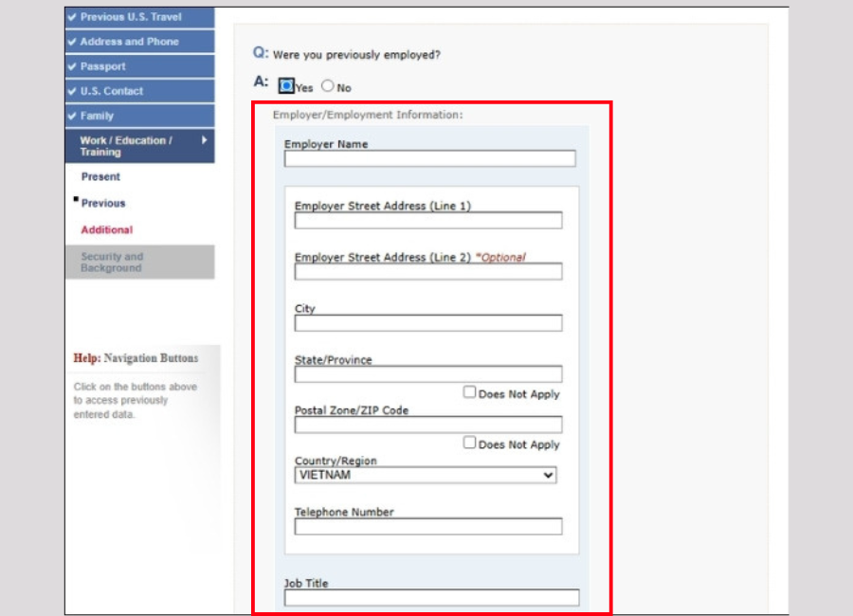Screen dimensions: 853x616
Task: Focus Employer Street Address Line 2 field
Action: (428, 272)
